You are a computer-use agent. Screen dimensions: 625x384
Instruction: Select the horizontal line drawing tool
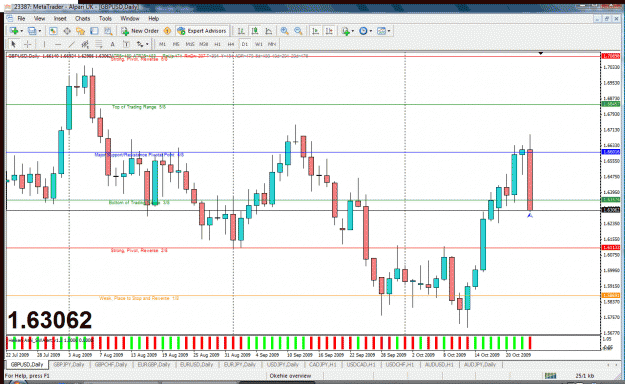tap(58, 44)
